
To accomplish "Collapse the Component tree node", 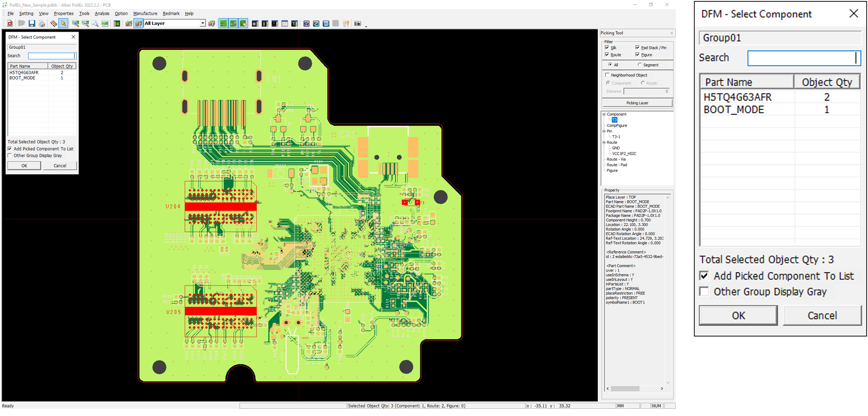I will coord(604,114).
